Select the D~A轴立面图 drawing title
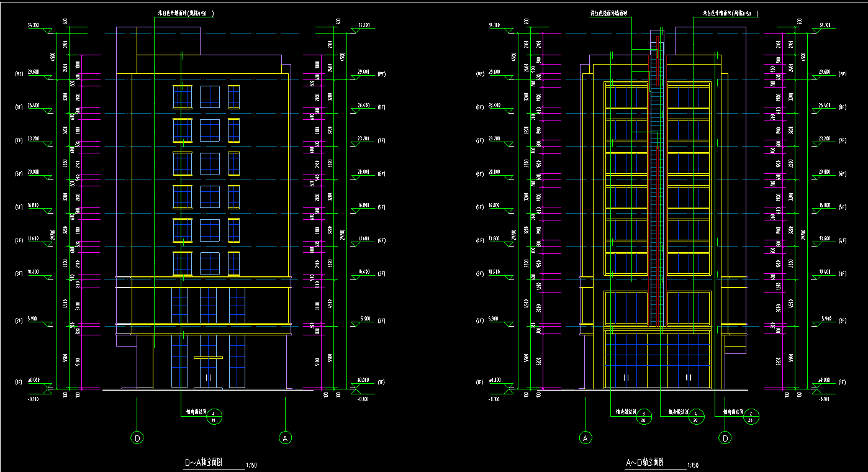 coord(204,463)
